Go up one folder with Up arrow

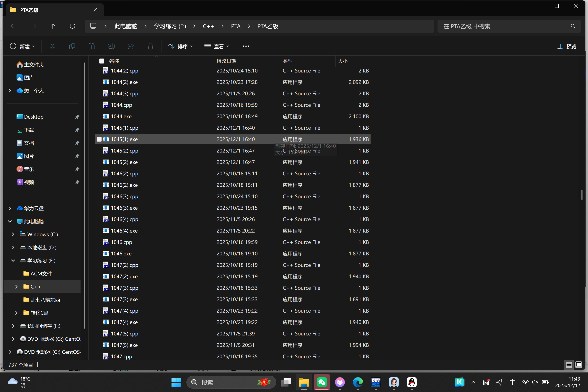(x=53, y=26)
